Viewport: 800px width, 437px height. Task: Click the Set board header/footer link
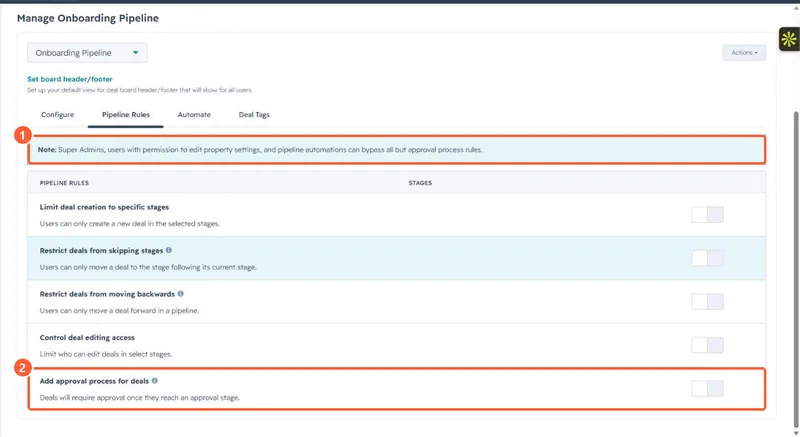pos(70,79)
